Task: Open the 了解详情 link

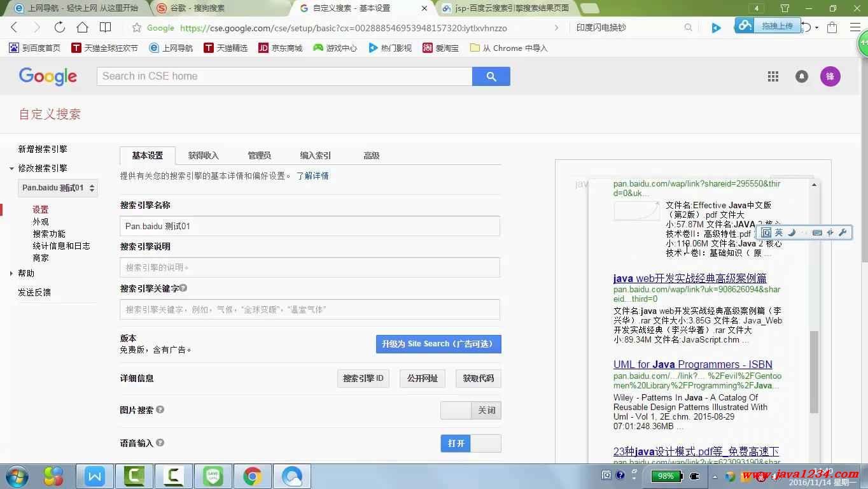Action: [312, 176]
